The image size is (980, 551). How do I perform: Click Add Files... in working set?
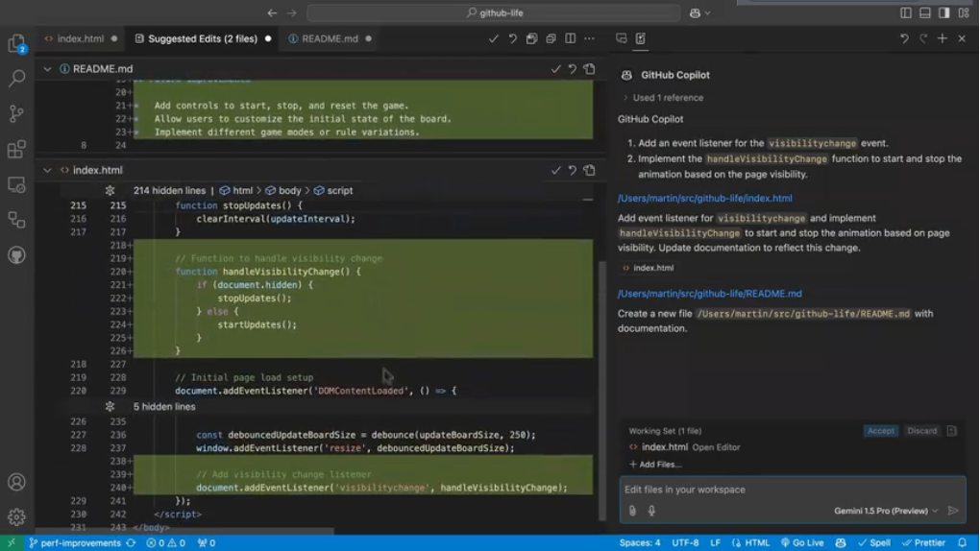[x=655, y=465]
